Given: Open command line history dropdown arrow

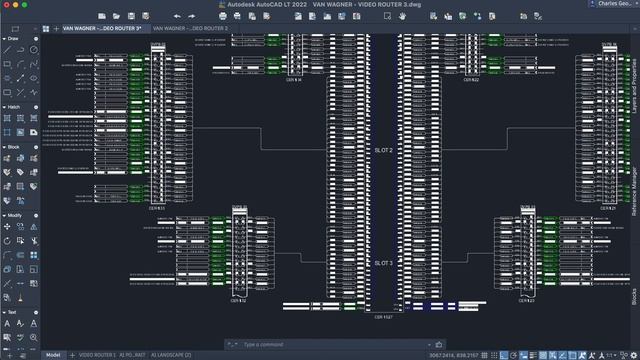Looking at the screenshot, I should (429, 345).
